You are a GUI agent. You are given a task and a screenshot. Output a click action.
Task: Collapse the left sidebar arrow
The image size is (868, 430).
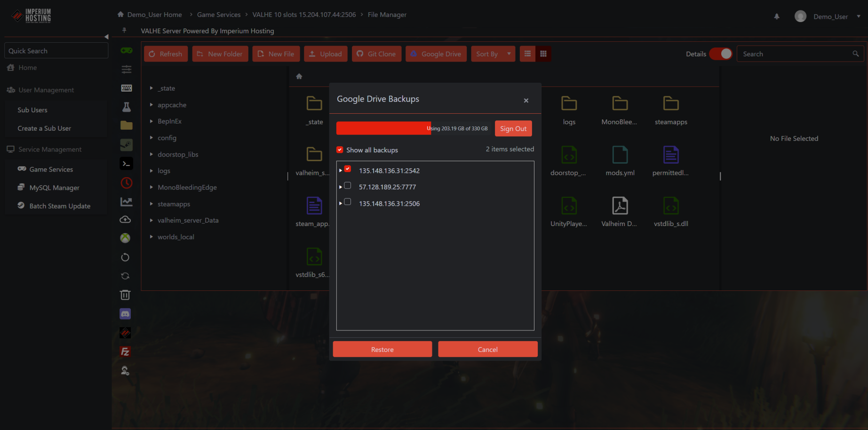tap(106, 37)
